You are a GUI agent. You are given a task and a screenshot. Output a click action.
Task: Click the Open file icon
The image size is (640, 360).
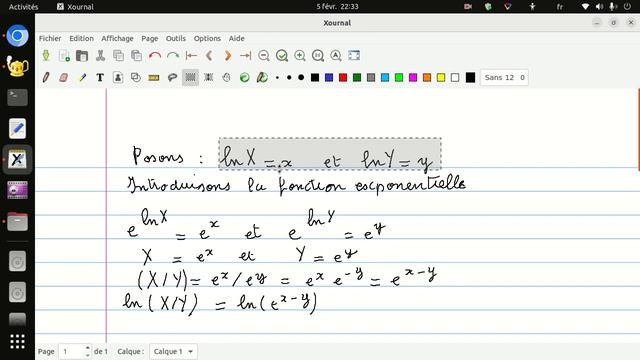(82, 56)
